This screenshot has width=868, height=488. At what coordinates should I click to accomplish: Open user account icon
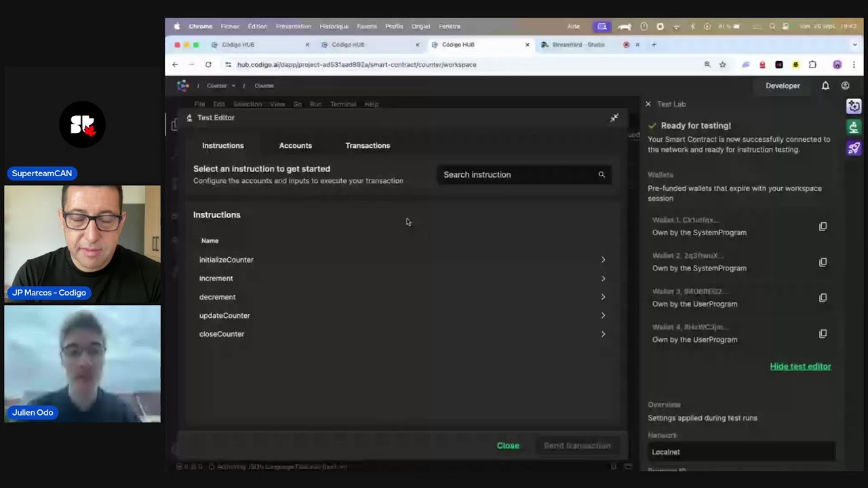845,86
